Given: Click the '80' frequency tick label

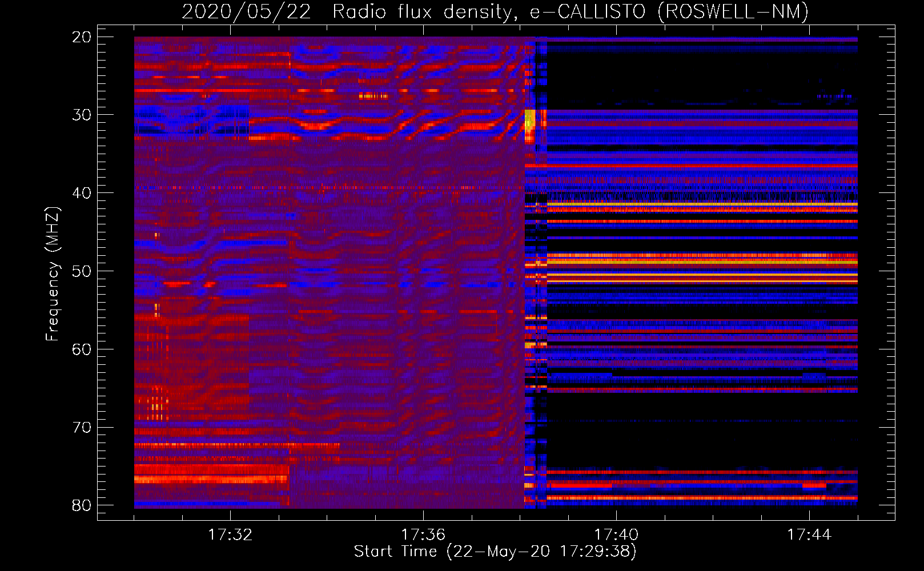Looking at the screenshot, I should [82, 505].
